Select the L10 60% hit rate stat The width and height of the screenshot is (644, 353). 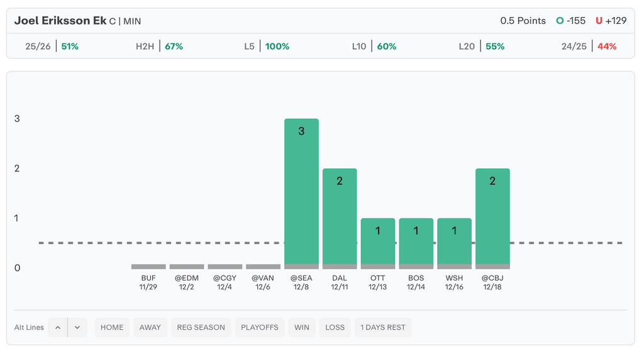pyautogui.click(x=374, y=47)
